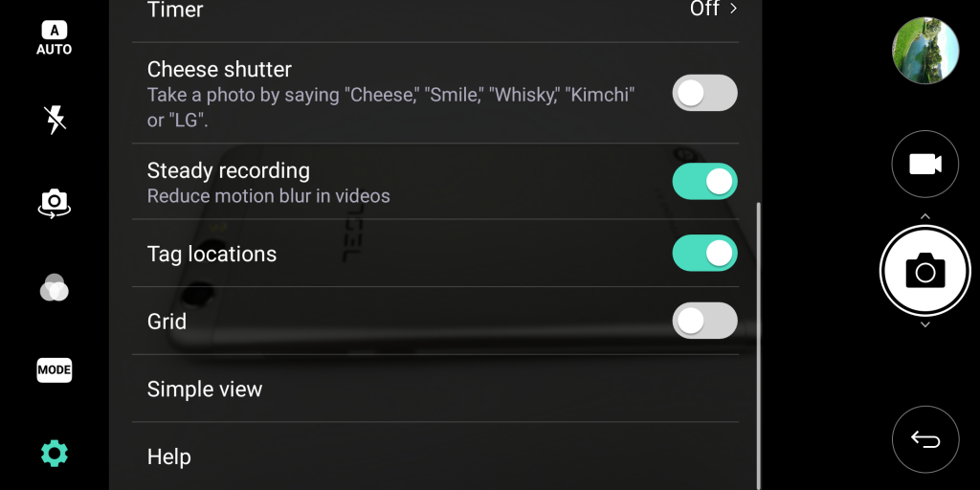Open the color filter effects icon
Image resolution: width=980 pixels, height=490 pixels.
click(55, 287)
